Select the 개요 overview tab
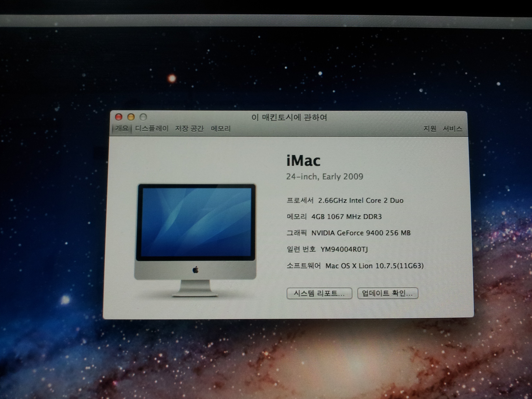 [x=122, y=128]
